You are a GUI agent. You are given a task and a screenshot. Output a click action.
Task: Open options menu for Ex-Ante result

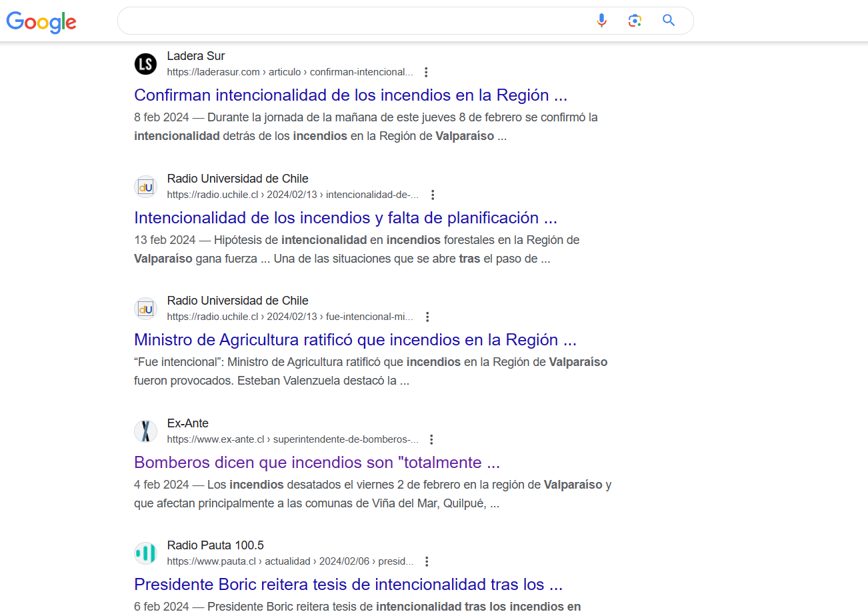(x=431, y=439)
